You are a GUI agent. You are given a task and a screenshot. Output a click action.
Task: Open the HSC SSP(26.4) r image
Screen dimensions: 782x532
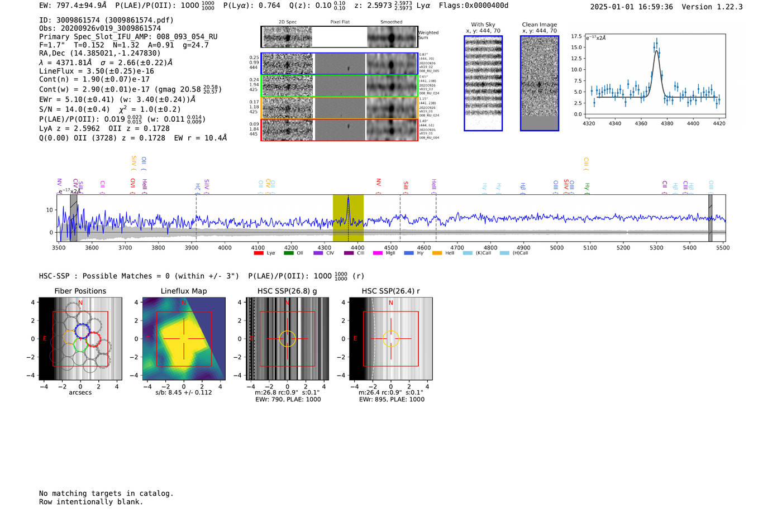pos(391,339)
